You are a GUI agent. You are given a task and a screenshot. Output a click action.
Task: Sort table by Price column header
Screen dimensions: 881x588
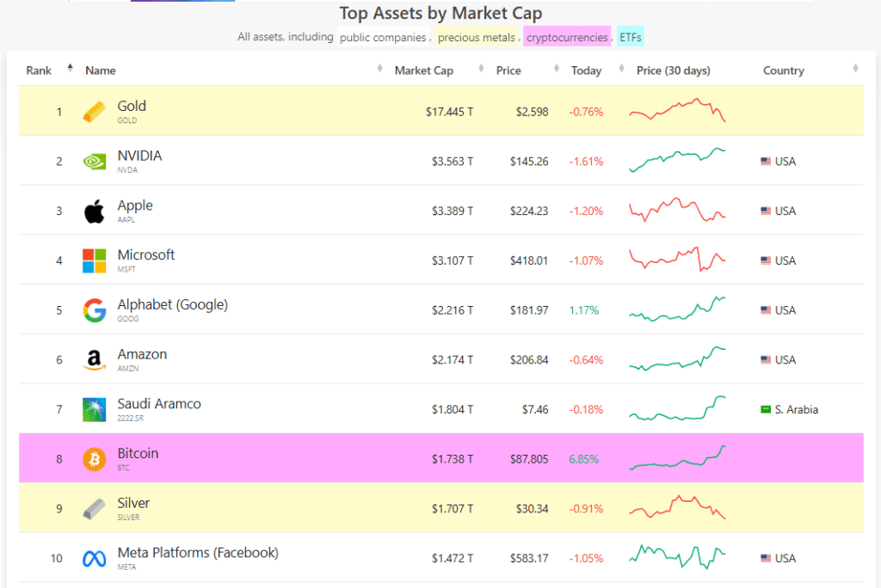(508, 70)
